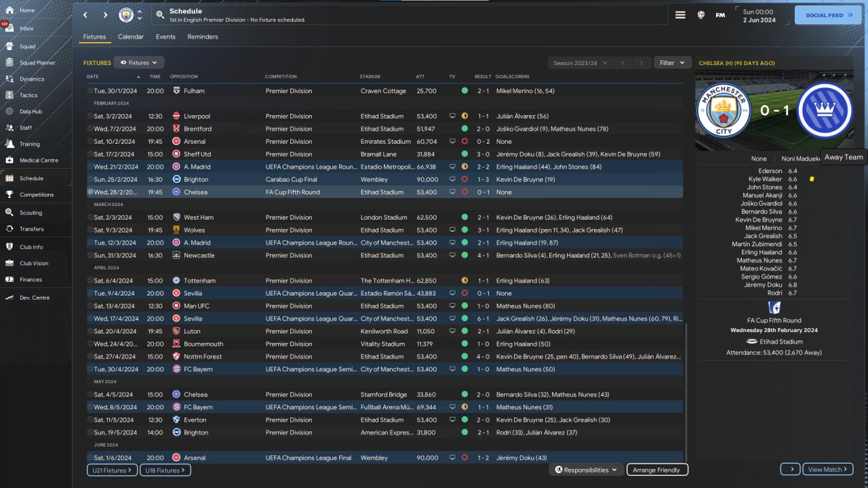
Task: Switch to the Reminders tab
Action: click(x=203, y=37)
